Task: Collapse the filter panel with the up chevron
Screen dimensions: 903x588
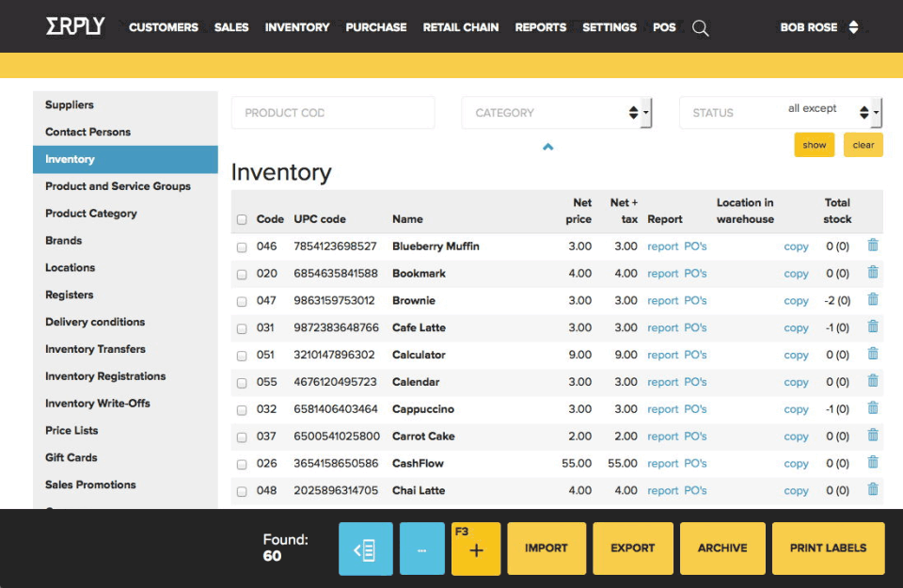Action: (x=547, y=147)
